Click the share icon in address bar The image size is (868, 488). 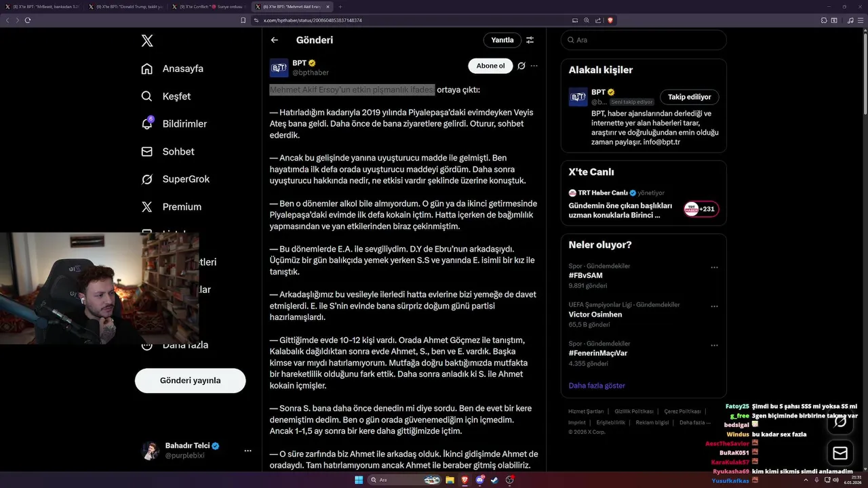[597, 20]
